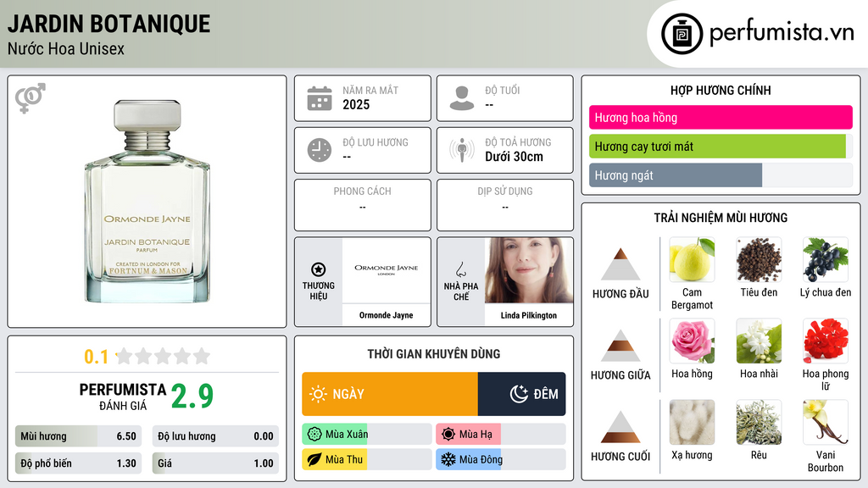Click the Linda Pilkington portrait photo
The image size is (868, 488).
[529, 270]
